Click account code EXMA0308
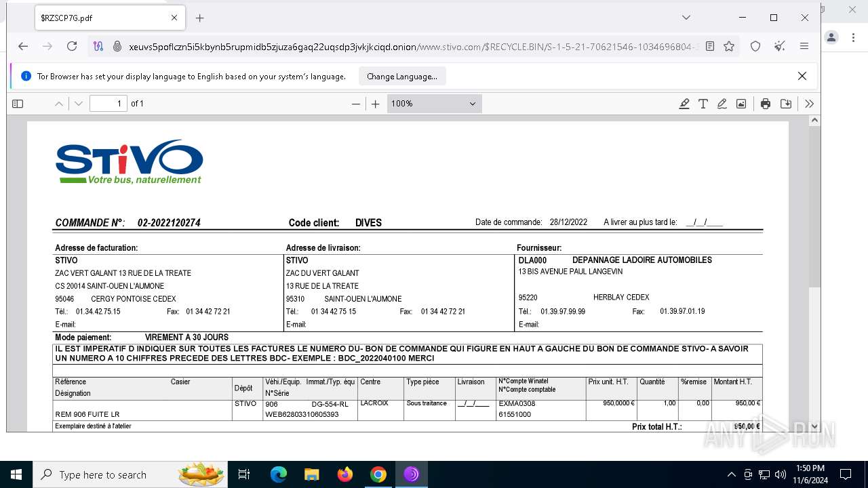868x488 pixels. click(517, 404)
